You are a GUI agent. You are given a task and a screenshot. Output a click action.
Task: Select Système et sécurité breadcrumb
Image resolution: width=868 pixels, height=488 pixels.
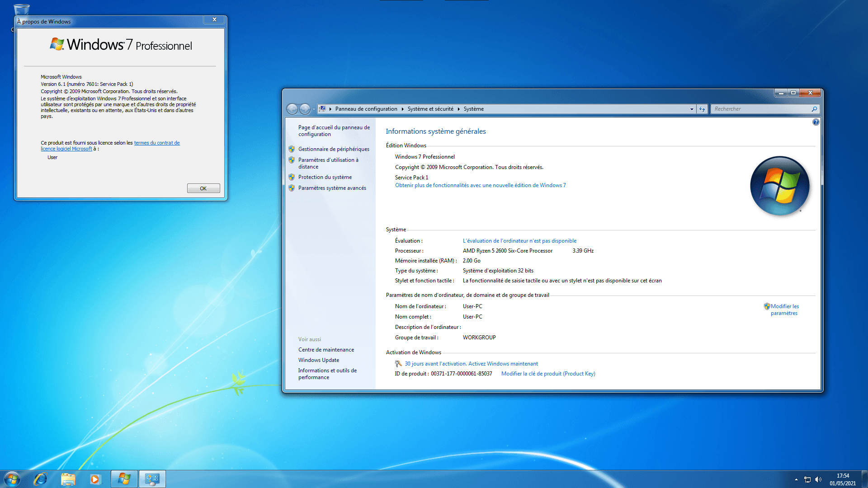click(430, 109)
